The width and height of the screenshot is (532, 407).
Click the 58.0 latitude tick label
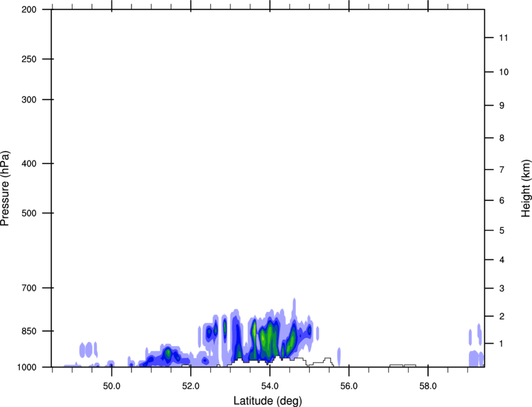pyautogui.click(x=428, y=386)
